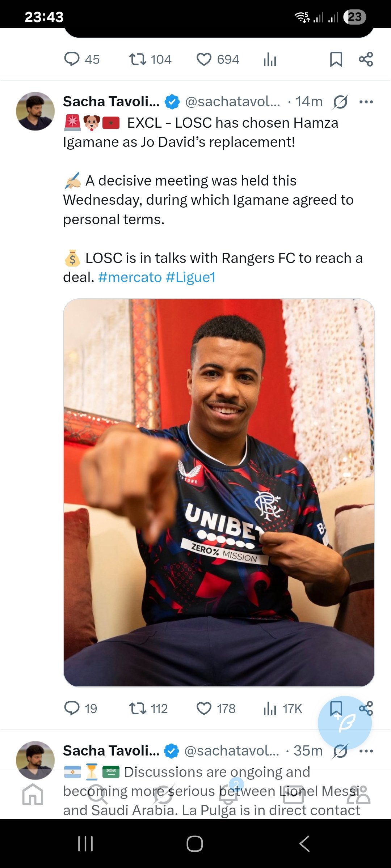
Task: View analytics showing 17K views
Action: 282,708
